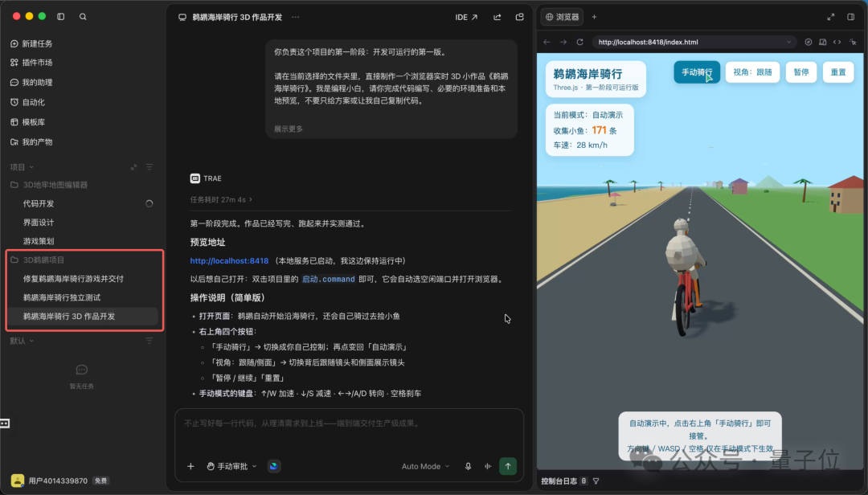Toggle camera view 视角：跟随
Screen dimensions: 868x495
(752, 72)
